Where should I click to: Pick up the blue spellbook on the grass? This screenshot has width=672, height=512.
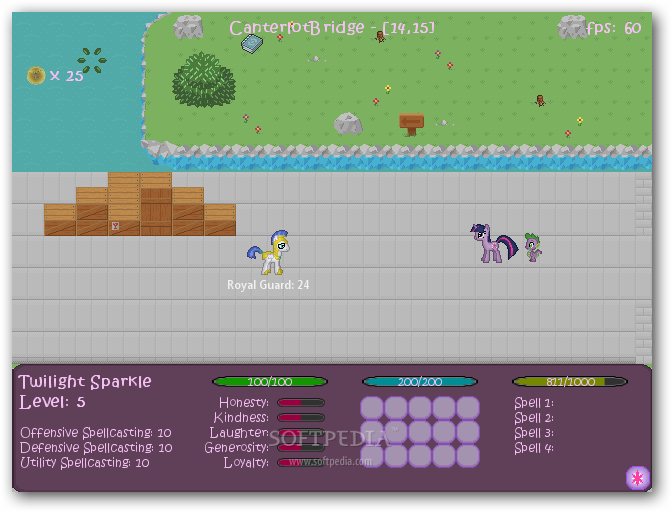pyautogui.click(x=252, y=44)
